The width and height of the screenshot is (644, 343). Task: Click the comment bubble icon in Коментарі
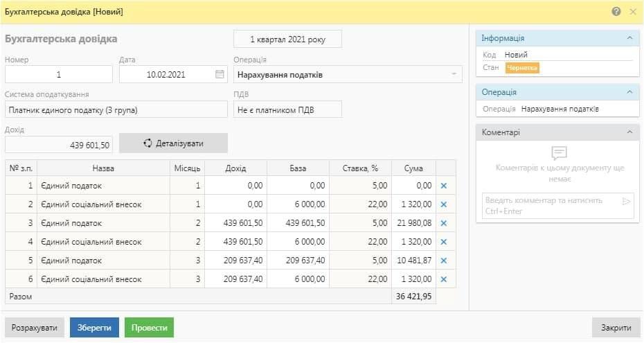pyautogui.click(x=559, y=153)
